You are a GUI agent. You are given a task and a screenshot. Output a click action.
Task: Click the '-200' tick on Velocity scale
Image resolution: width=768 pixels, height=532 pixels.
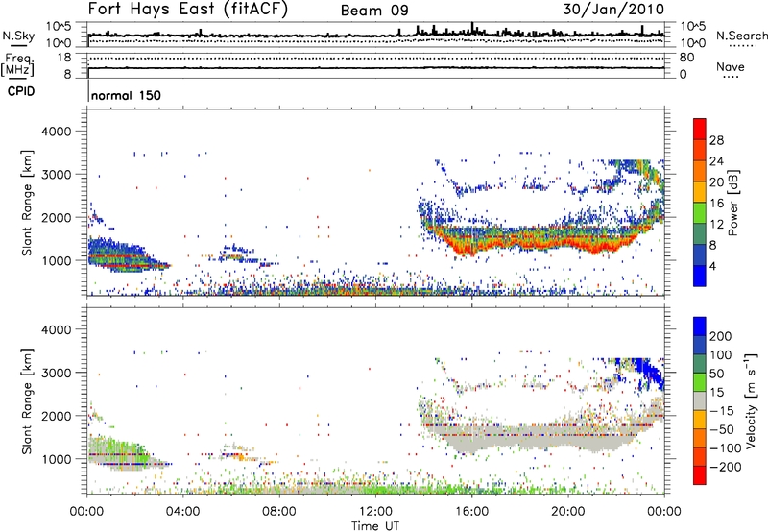coord(726,467)
